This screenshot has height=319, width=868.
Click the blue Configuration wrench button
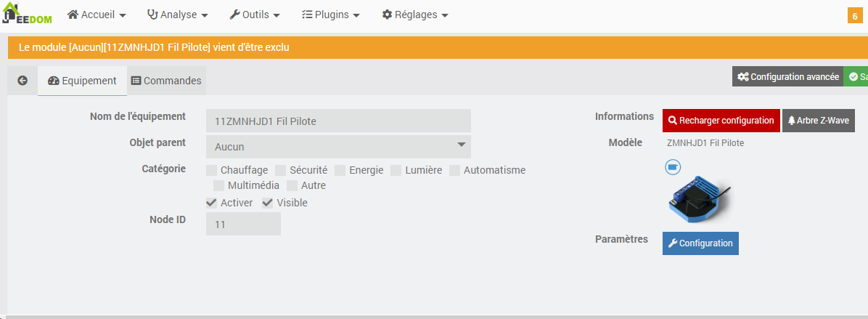[700, 243]
